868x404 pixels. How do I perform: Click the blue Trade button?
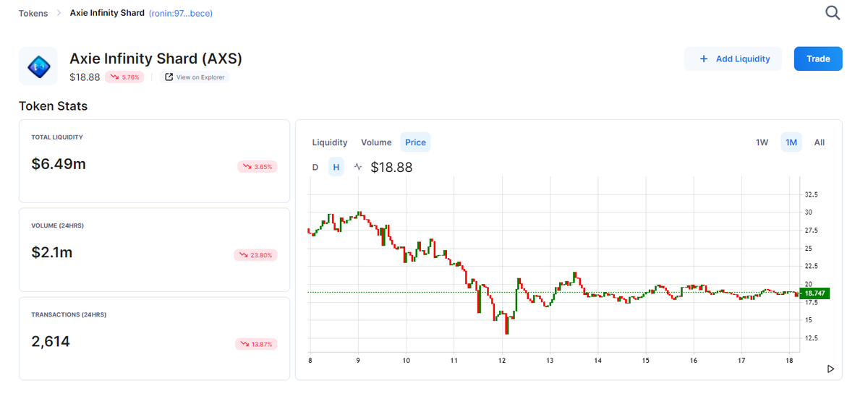click(818, 59)
